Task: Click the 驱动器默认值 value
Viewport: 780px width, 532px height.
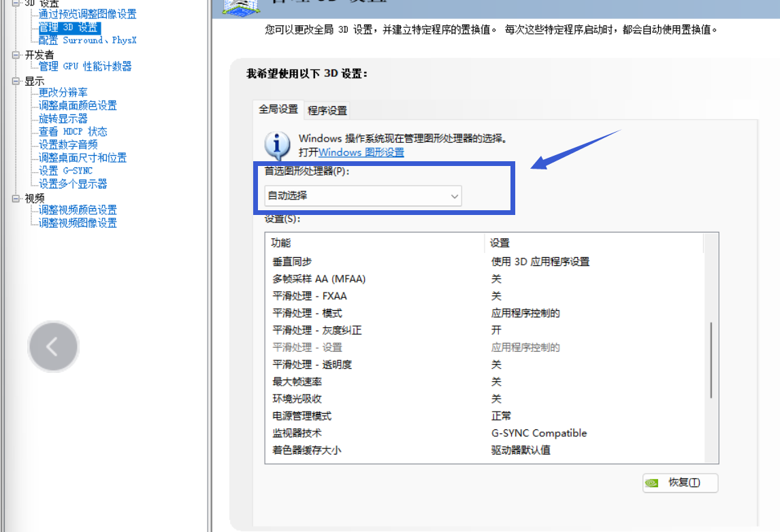Action: coord(521,450)
